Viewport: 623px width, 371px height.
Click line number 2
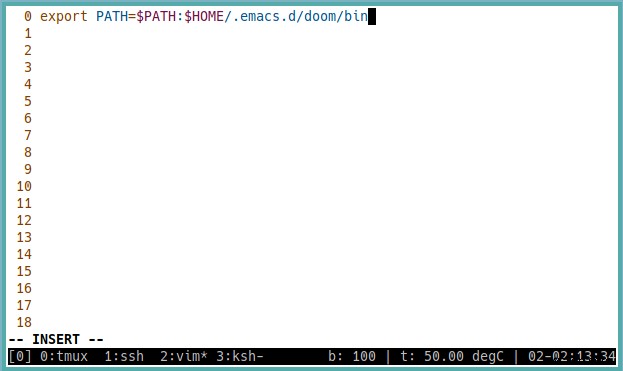click(x=28, y=50)
